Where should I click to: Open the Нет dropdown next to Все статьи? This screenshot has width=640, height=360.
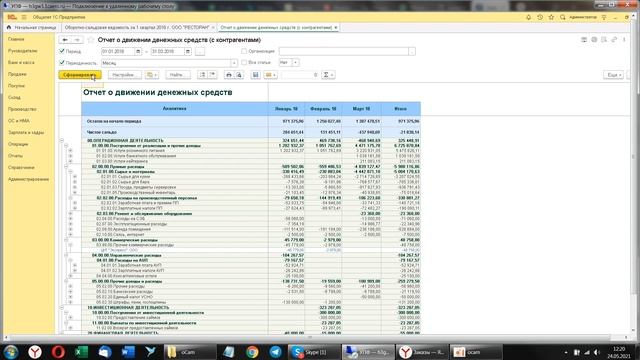(296, 62)
